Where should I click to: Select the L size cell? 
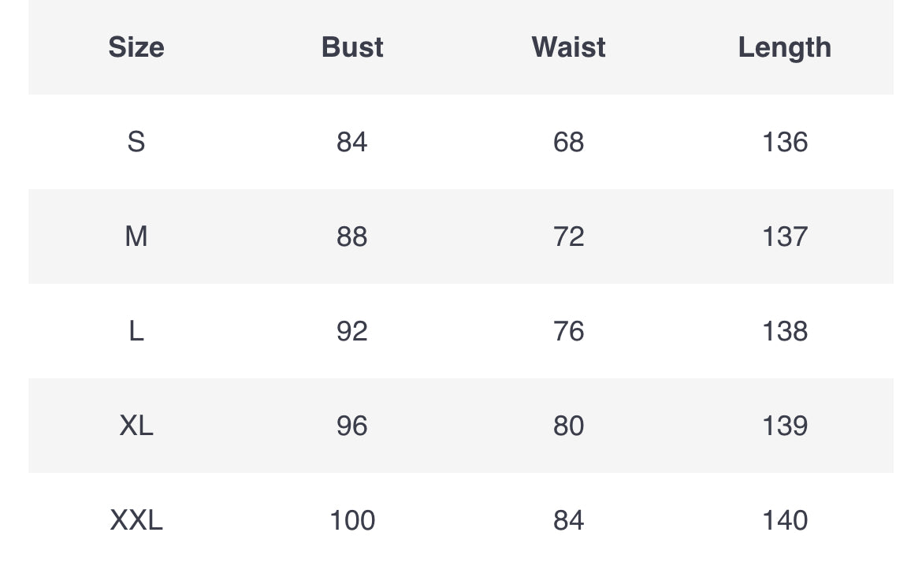click(x=136, y=331)
